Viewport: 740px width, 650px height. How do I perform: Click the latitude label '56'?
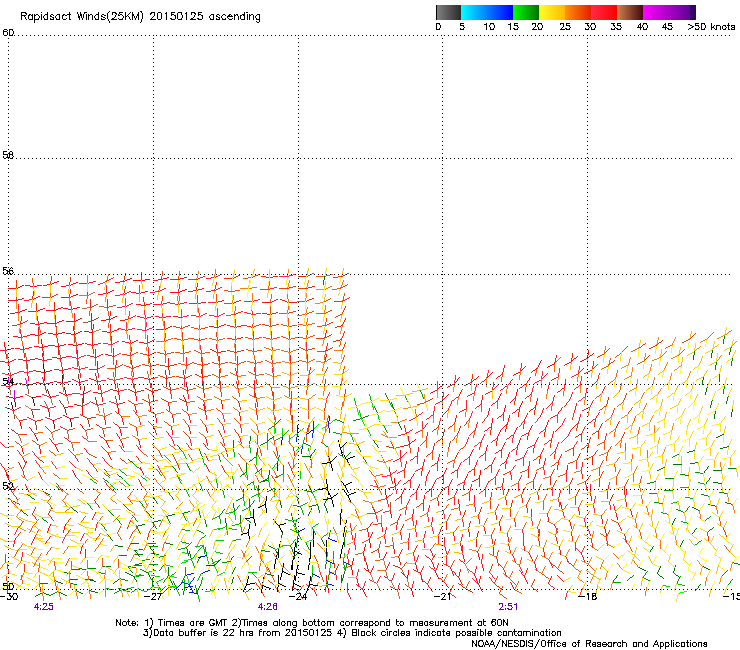tap(8, 271)
